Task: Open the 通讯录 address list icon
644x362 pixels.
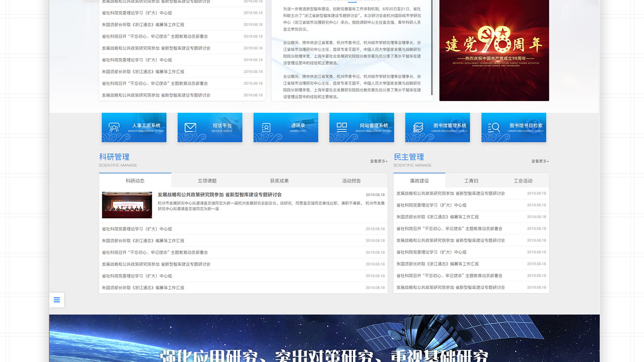Action: click(x=266, y=128)
